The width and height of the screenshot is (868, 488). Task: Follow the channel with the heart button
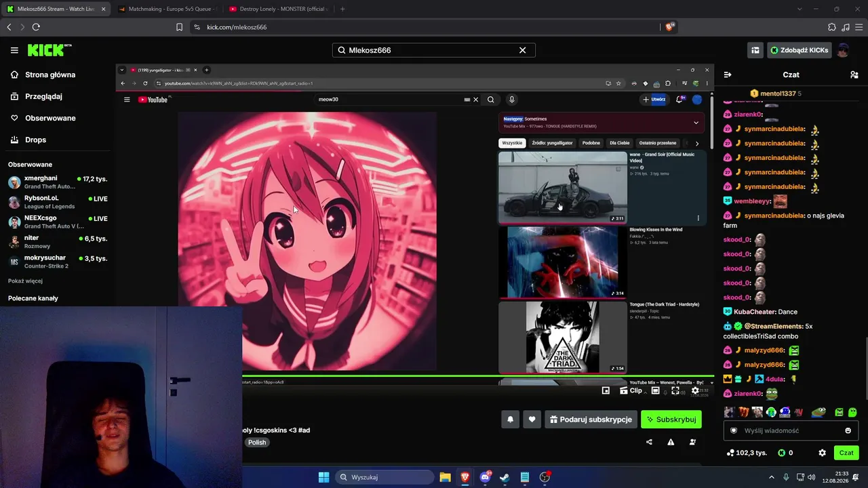pos(532,420)
